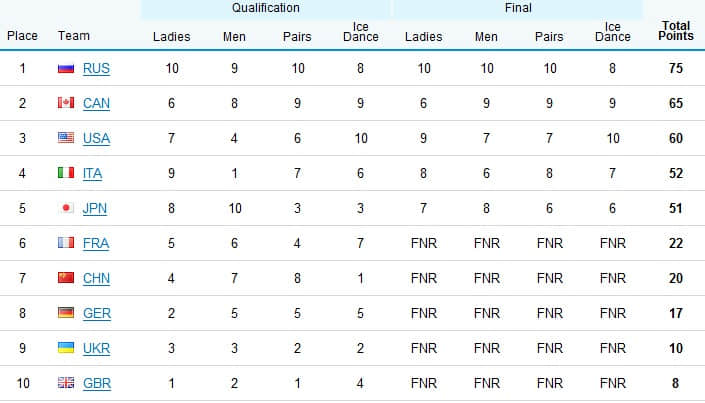The height and width of the screenshot is (403, 705).
Task: Open the RUS team link
Action: [x=96, y=68]
